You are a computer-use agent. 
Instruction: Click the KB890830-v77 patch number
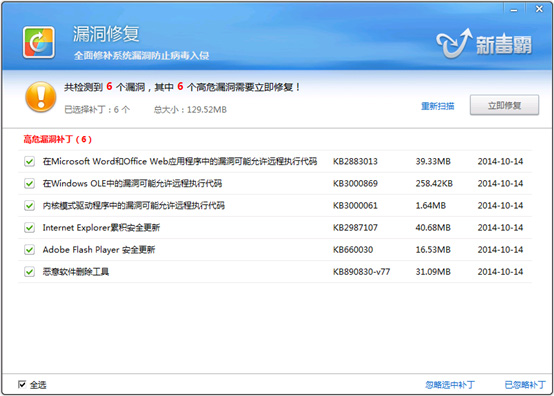[361, 272]
